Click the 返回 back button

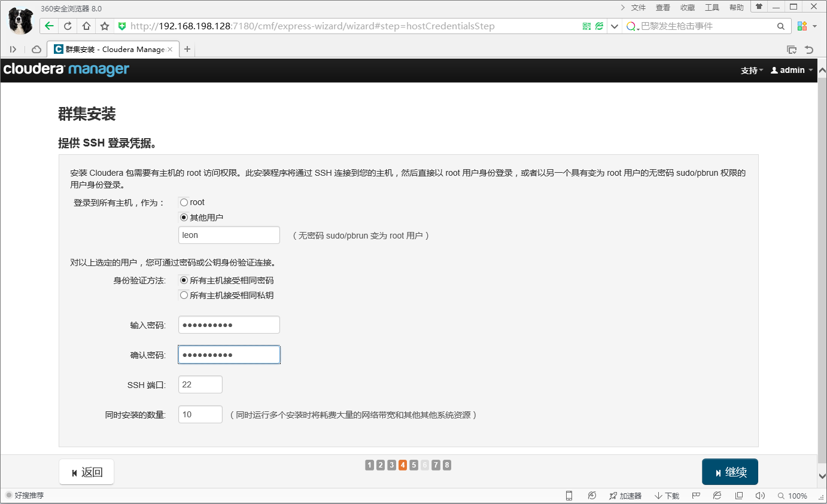[87, 472]
